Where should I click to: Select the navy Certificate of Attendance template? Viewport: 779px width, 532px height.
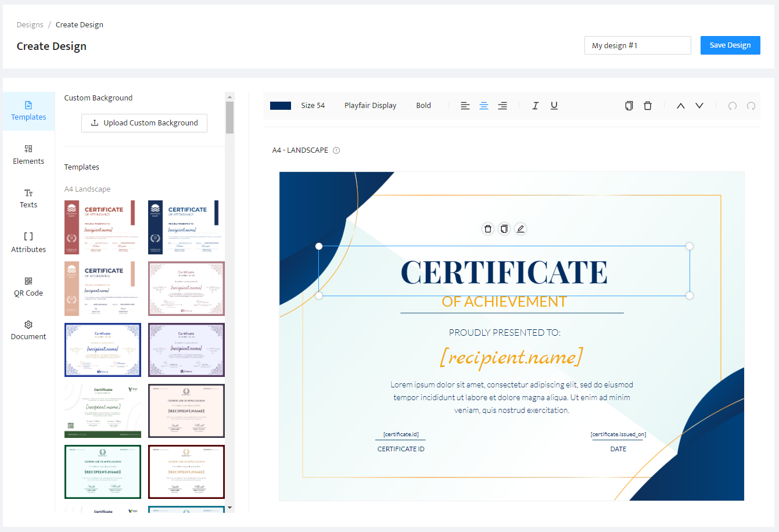click(x=186, y=227)
